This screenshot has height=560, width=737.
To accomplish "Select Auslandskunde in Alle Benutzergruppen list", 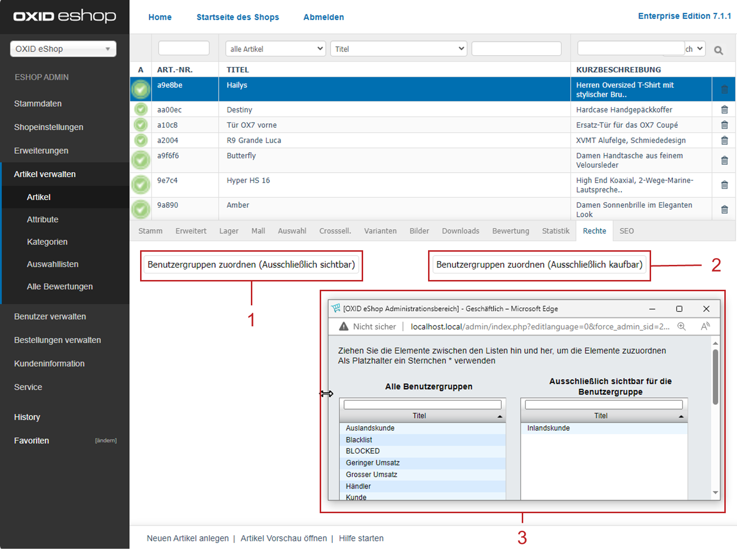I will pos(423,428).
